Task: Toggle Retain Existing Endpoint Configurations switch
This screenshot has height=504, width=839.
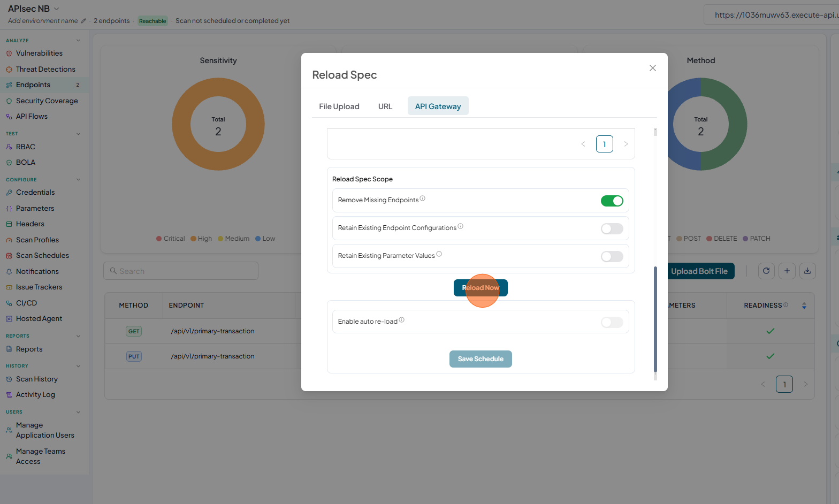Action: (x=612, y=229)
